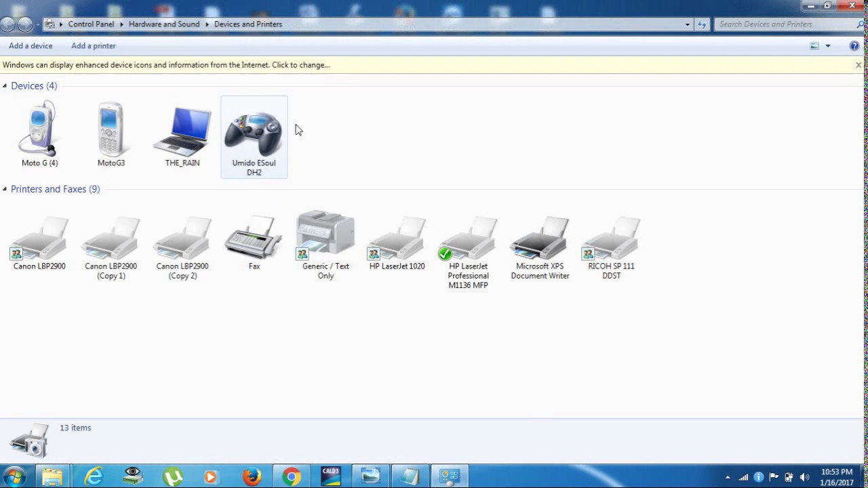Click the 13 items details pane text
This screenshot has width=868, height=488.
pos(75,428)
